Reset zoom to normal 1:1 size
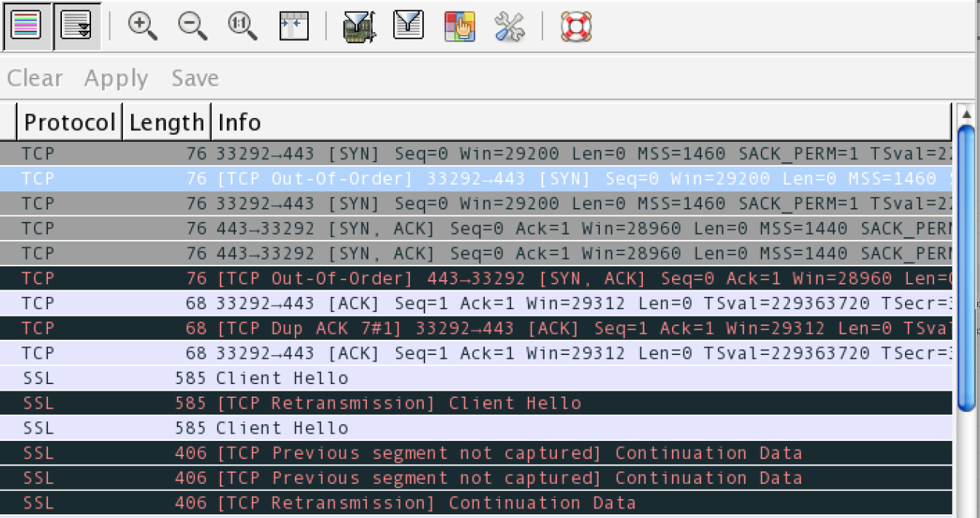This screenshot has width=980, height=518. coord(242,26)
